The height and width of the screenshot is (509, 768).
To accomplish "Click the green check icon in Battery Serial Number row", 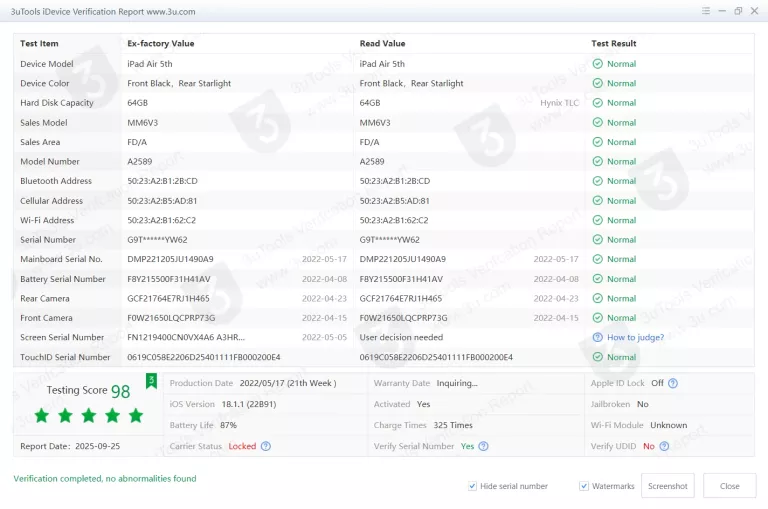I will 598,279.
